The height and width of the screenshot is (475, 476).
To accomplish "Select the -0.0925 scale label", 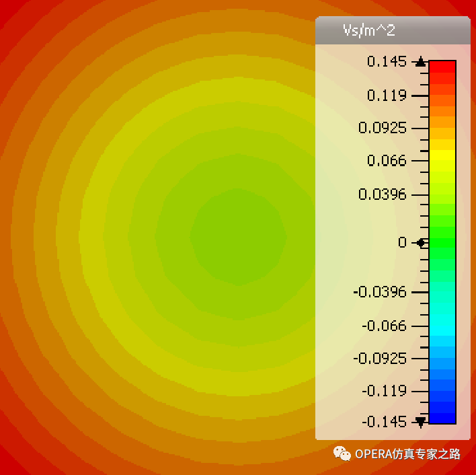I will tap(380, 359).
